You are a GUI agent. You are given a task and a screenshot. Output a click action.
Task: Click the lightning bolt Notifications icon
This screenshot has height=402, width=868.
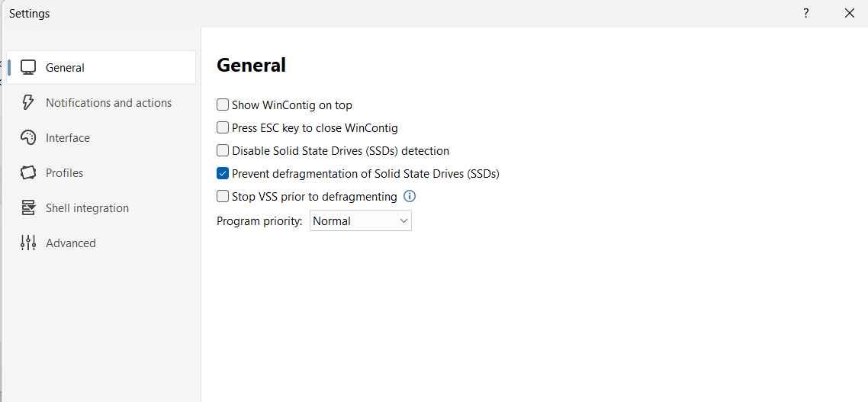coord(28,102)
